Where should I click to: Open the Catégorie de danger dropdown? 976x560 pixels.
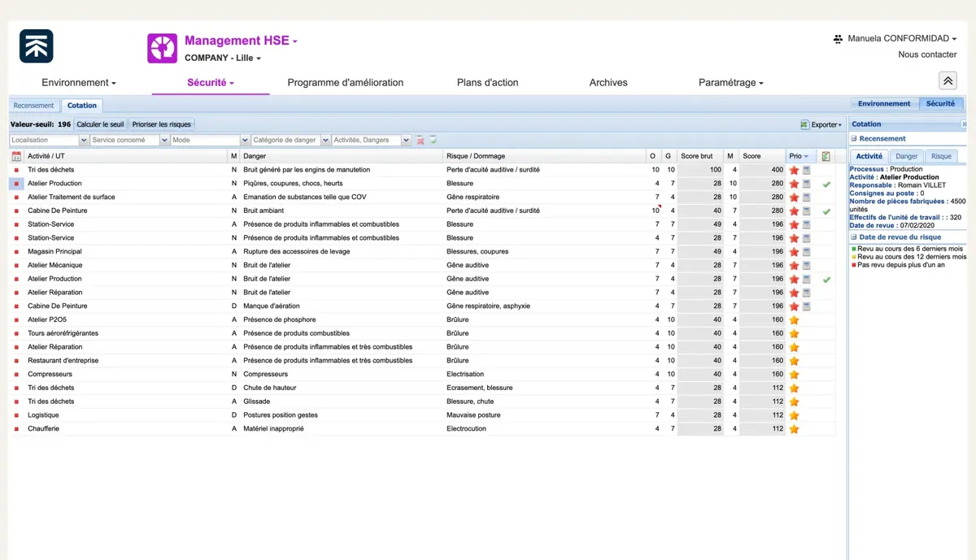[x=325, y=141]
